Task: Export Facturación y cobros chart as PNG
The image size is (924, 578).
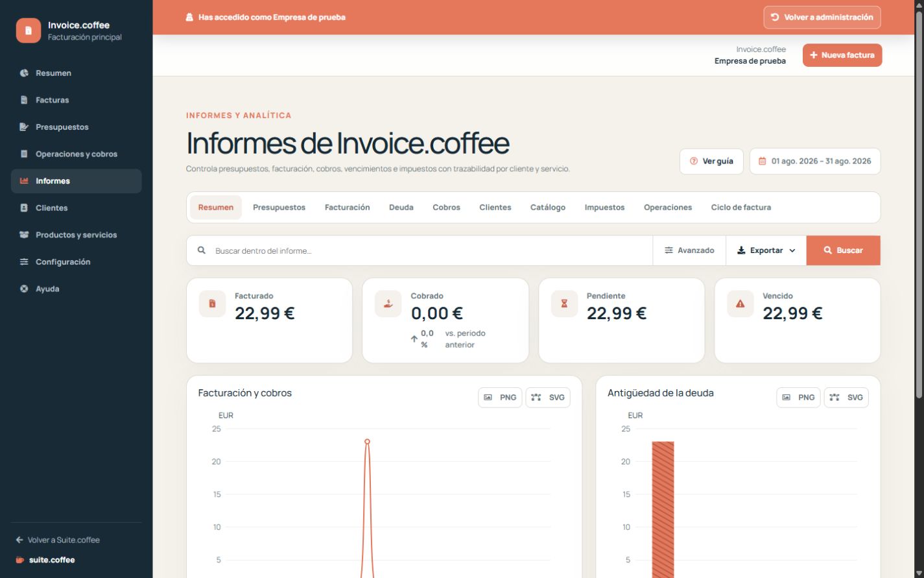Action: point(500,398)
